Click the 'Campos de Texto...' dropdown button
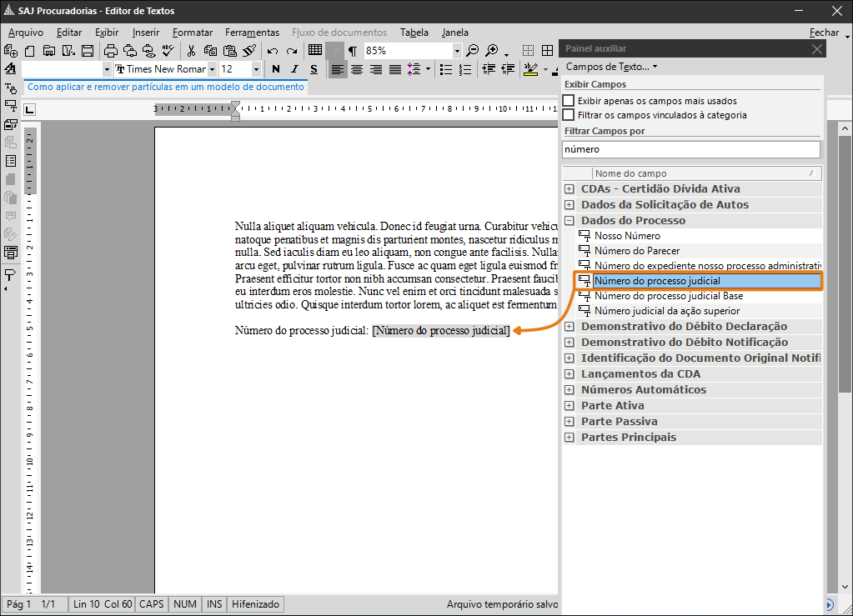The image size is (853, 616). coord(611,66)
